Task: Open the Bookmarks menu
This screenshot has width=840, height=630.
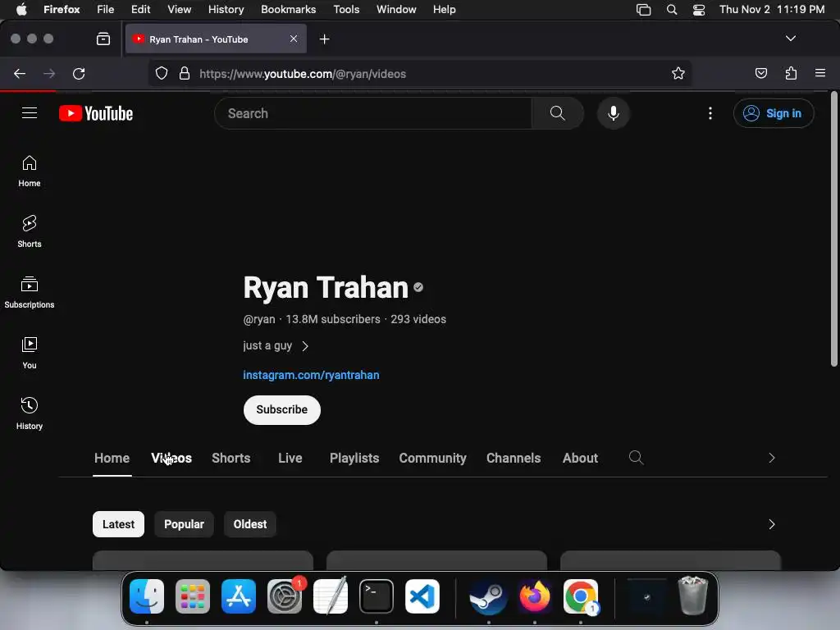Action: [x=288, y=9]
